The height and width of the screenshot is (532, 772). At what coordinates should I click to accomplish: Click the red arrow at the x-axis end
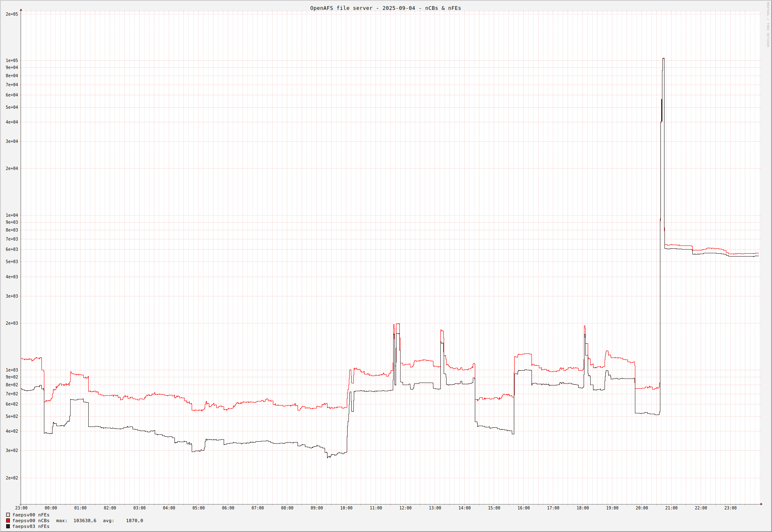(x=761, y=504)
